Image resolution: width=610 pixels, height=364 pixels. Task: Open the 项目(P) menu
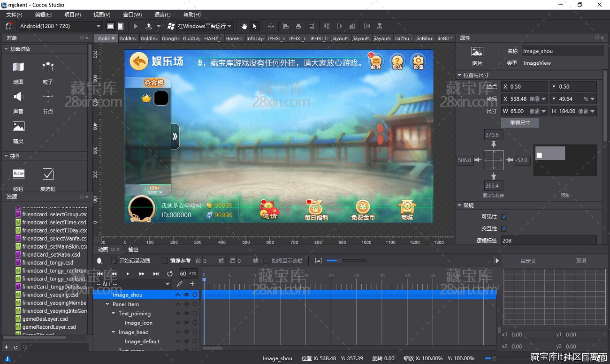coord(72,15)
